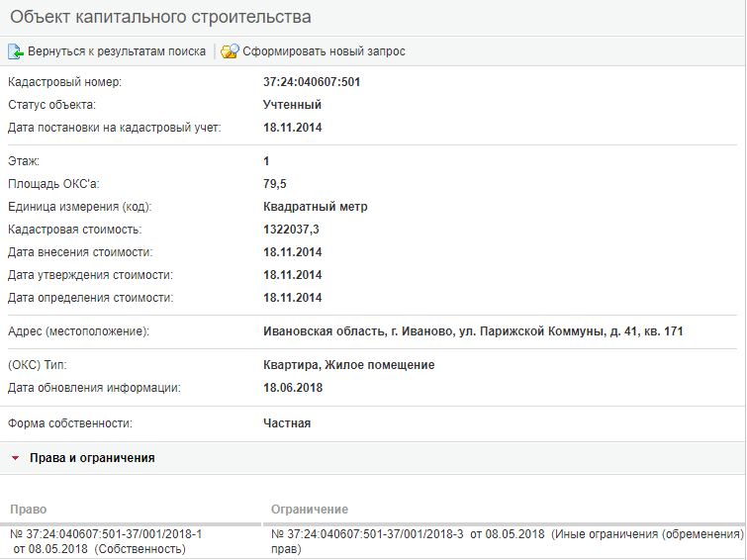Click the 'Квартира, Жилое помещение' type value
747x560 pixels.
pyautogui.click(x=348, y=365)
